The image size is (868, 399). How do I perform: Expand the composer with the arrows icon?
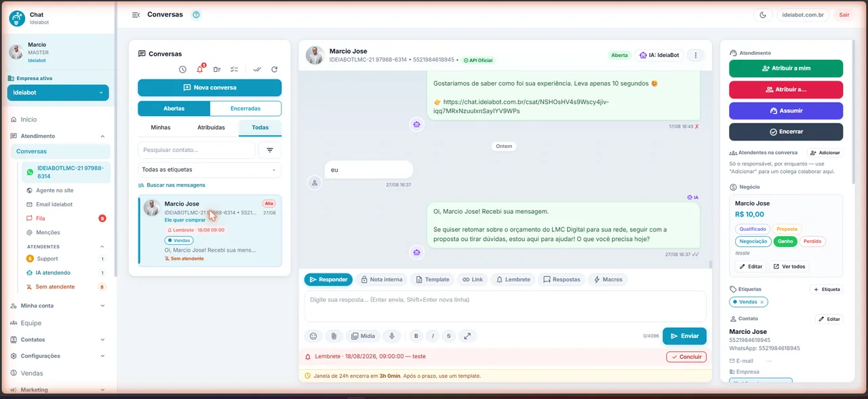[467, 336]
